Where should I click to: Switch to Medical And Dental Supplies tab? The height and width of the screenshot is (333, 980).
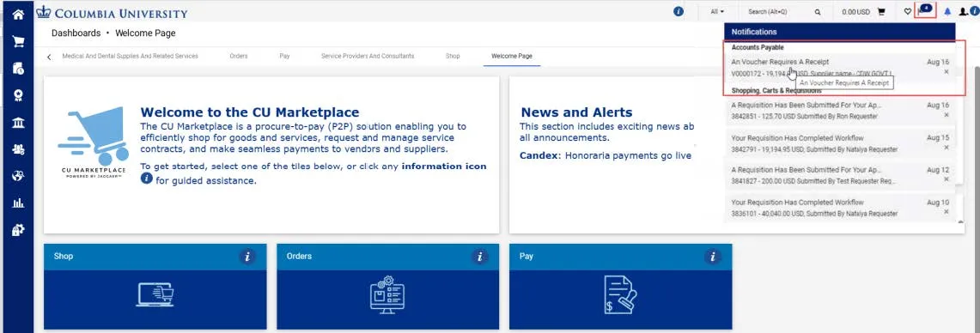tap(130, 57)
